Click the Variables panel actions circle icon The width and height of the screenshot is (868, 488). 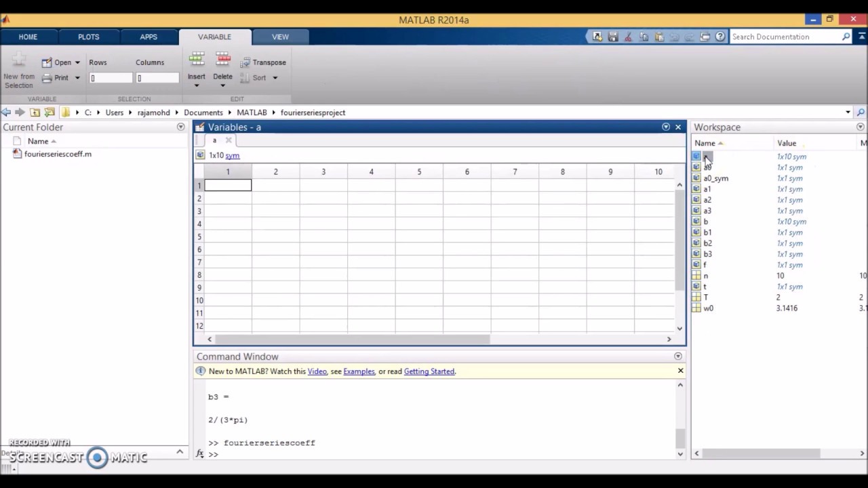click(x=666, y=127)
